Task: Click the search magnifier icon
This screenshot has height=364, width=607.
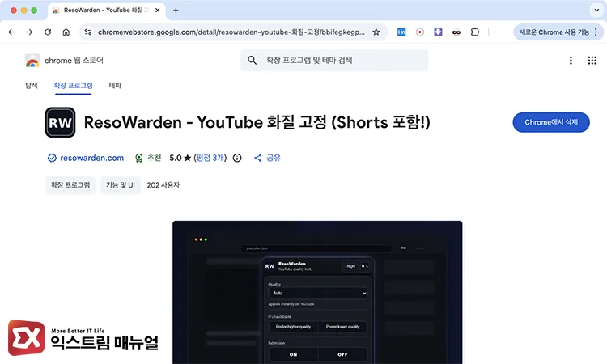Action: point(252,61)
